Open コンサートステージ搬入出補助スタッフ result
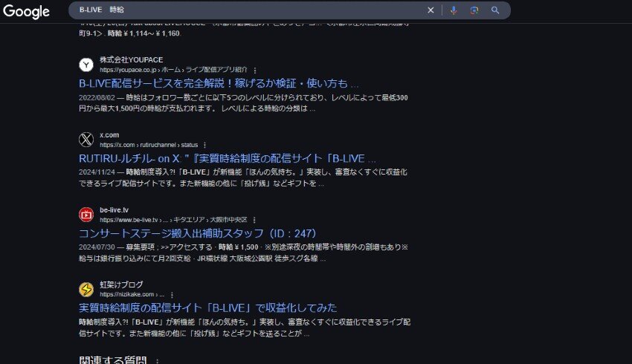Viewport: 632px width, 364px height. 198,233
